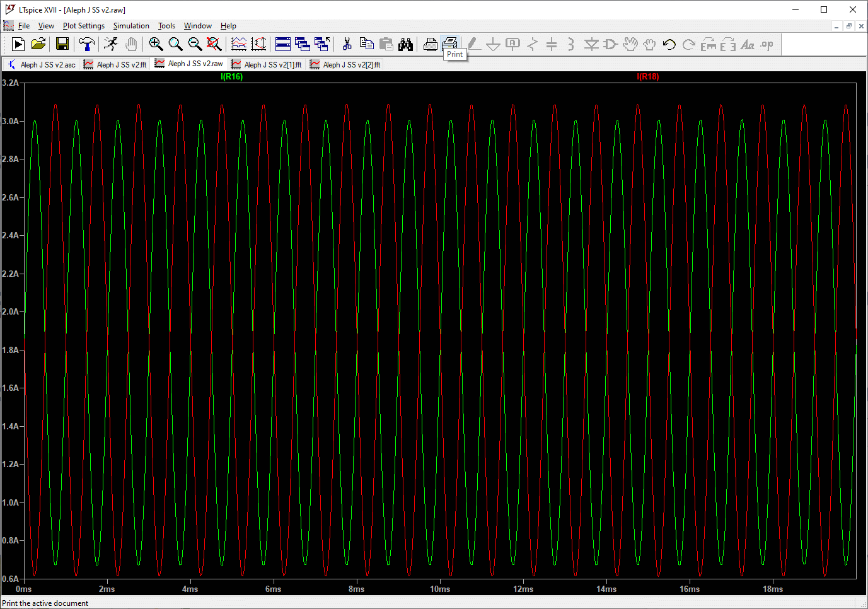Cascade windows using overlapping panes icon

(303, 44)
